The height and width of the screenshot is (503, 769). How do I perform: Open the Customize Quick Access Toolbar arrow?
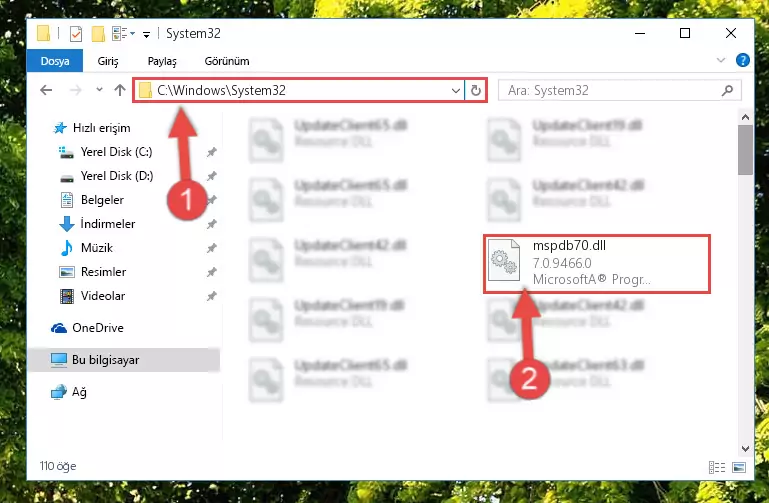[x=146, y=34]
